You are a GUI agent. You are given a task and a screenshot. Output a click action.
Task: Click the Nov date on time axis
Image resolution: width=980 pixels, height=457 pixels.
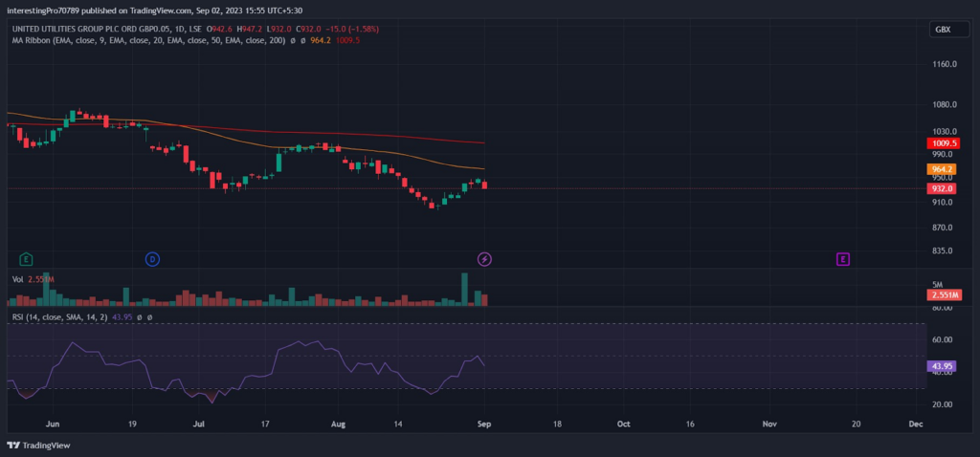pos(769,424)
